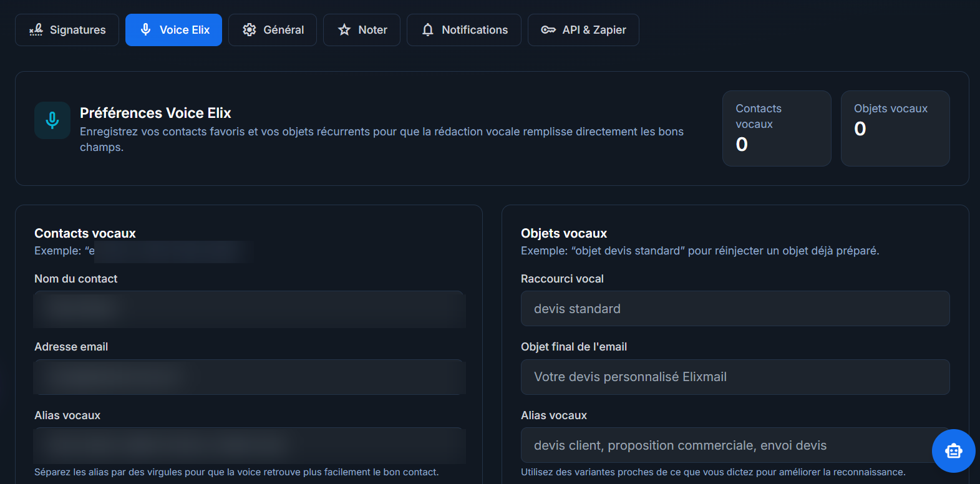Click the 'Utilisez des variantes proches' hint
The image size is (980, 484).
point(713,472)
